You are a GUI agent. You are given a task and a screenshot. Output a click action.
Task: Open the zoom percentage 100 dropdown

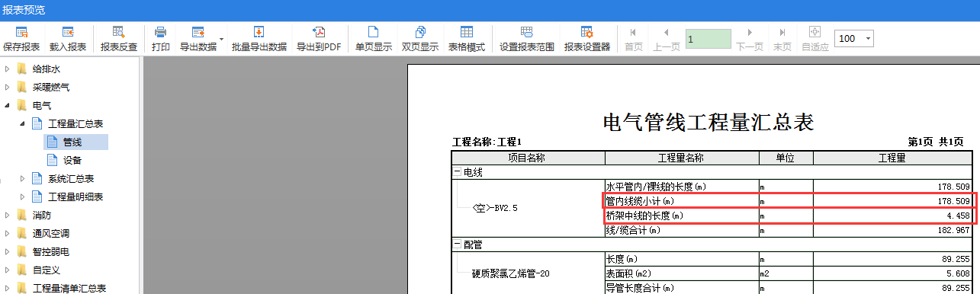868,39
